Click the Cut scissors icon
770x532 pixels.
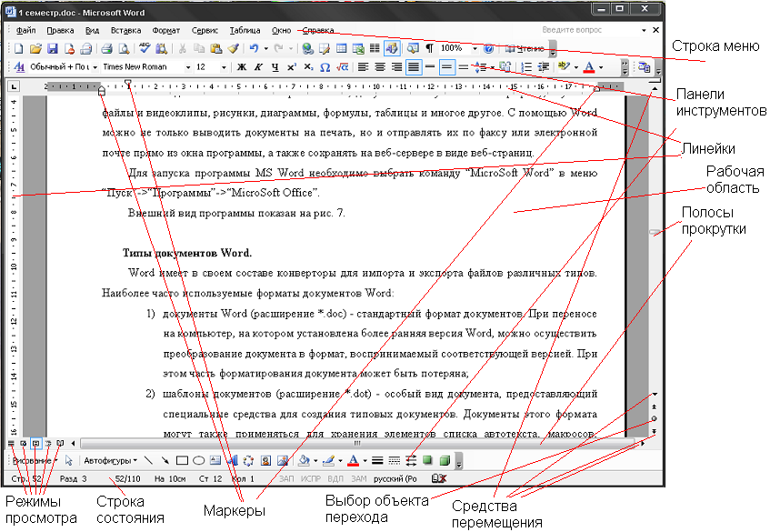(182, 48)
